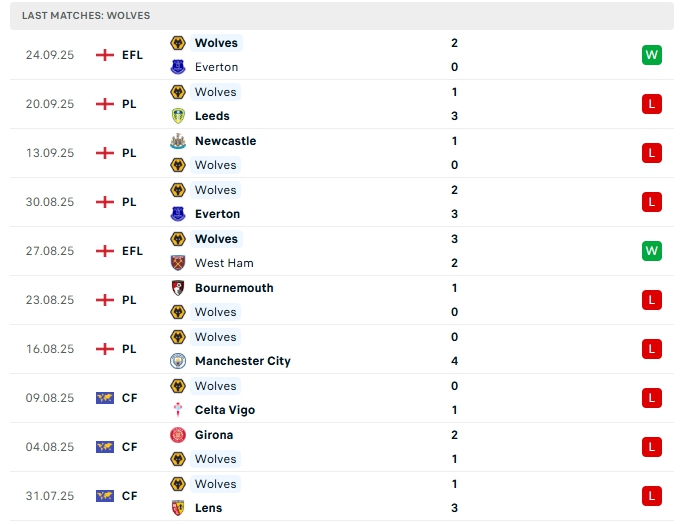Click the Lens club crest icon

coord(178,508)
